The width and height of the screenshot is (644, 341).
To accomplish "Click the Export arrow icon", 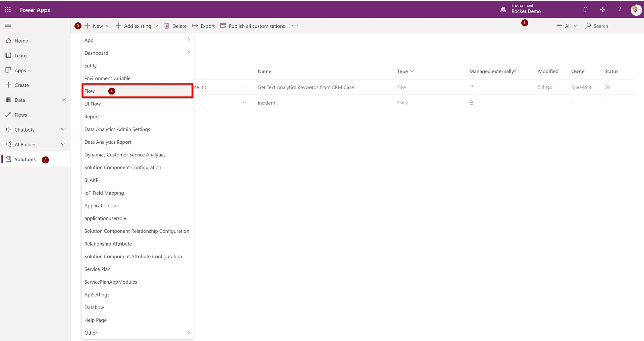I will [x=195, y=26].
